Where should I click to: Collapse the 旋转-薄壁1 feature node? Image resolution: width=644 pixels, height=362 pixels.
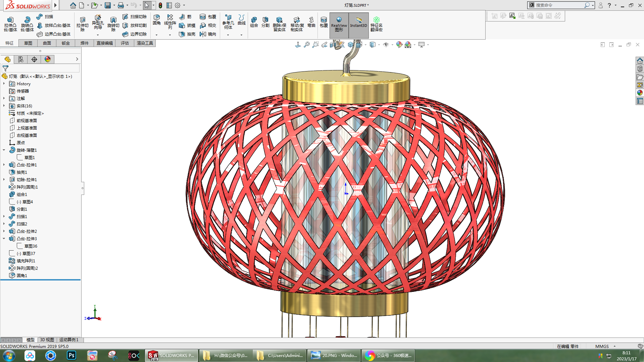(x=4, y=150)
